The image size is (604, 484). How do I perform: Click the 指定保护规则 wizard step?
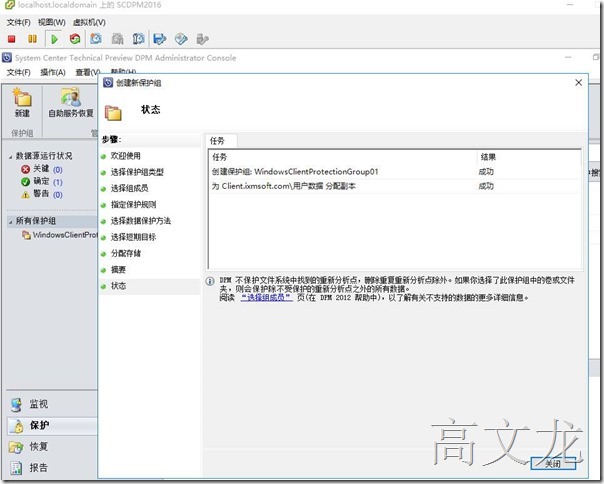point(133,205)
